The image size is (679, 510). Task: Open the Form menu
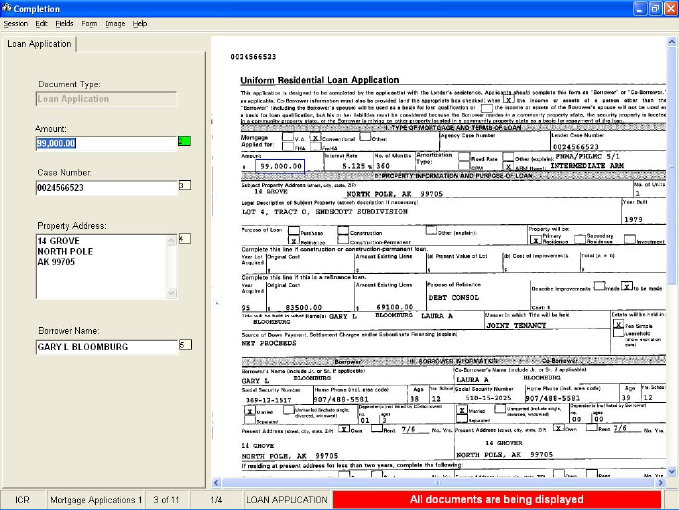(x=90, y=22)
